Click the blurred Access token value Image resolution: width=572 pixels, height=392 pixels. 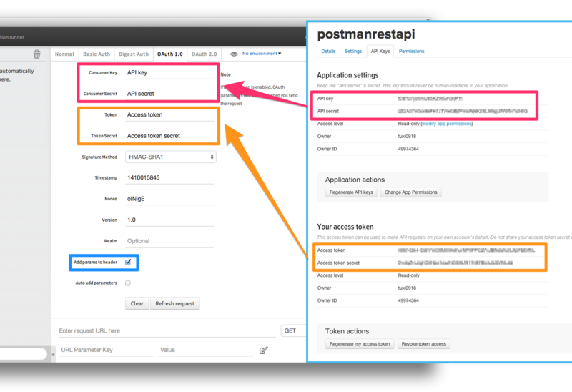(x=466, y=250)
